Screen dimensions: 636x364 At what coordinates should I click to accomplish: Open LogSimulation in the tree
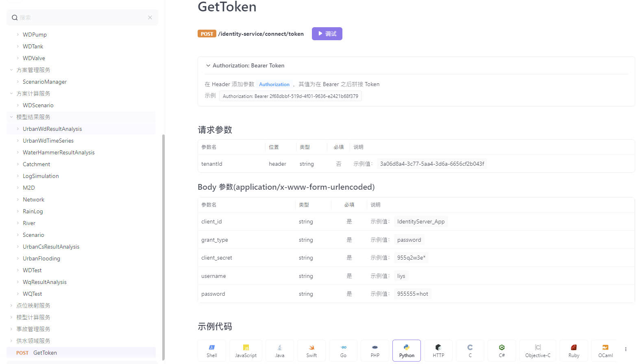41,176
